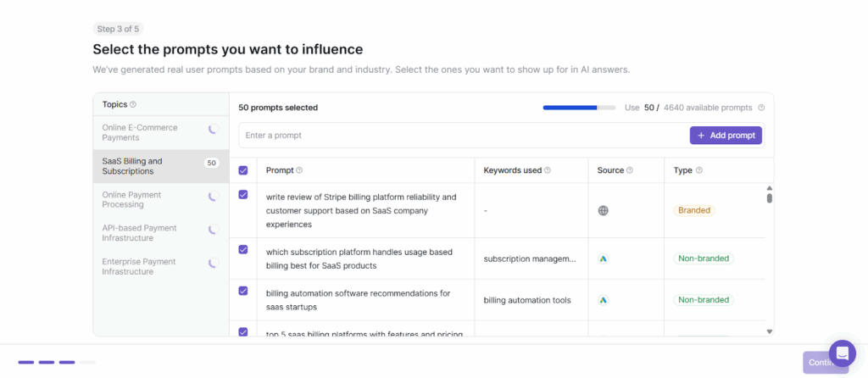Click the help icon next to Topics

pyautogui.click(x=133, y=105)
